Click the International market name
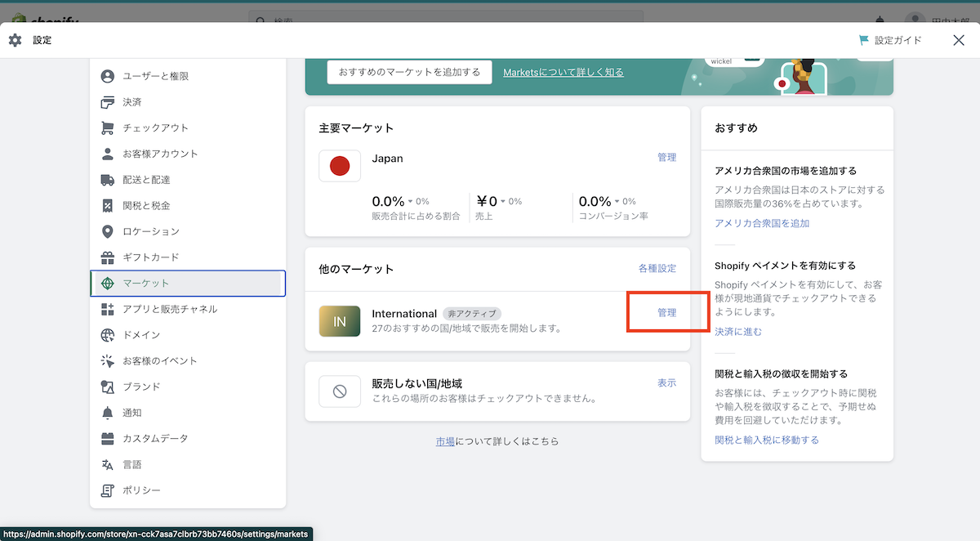Image resolution: width=980 pixels, height=541 pixels. click(x=404, y=314)
